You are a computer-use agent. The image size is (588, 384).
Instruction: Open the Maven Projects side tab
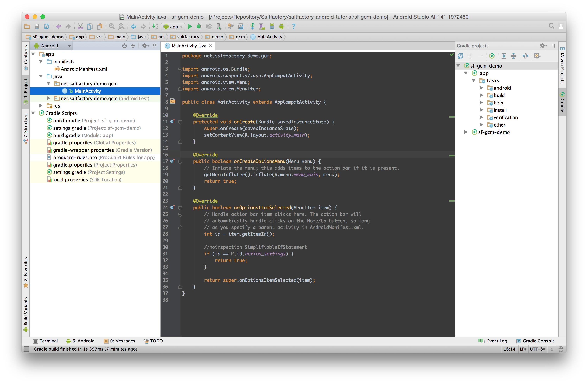(x=562, y=65)
